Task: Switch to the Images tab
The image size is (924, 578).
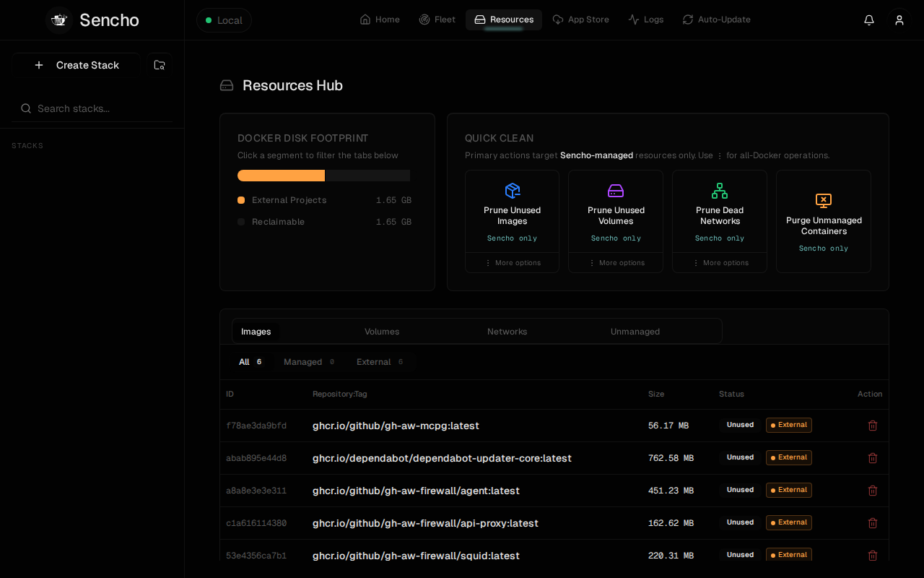Action: [256, 332]
